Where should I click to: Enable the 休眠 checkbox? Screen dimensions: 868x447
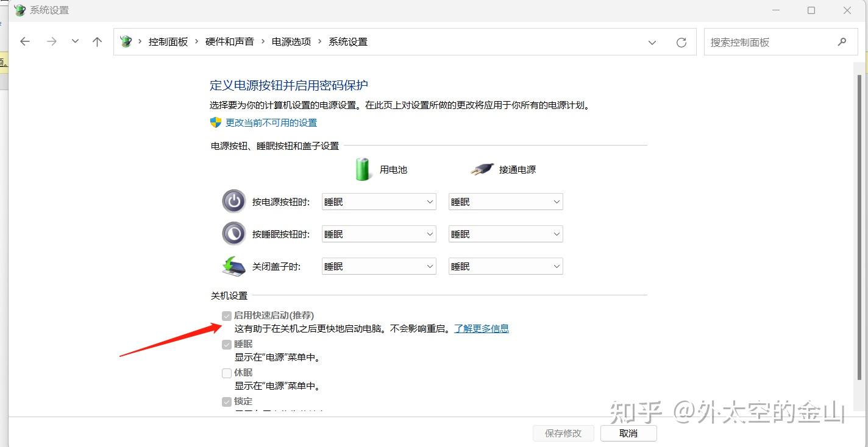226,373
